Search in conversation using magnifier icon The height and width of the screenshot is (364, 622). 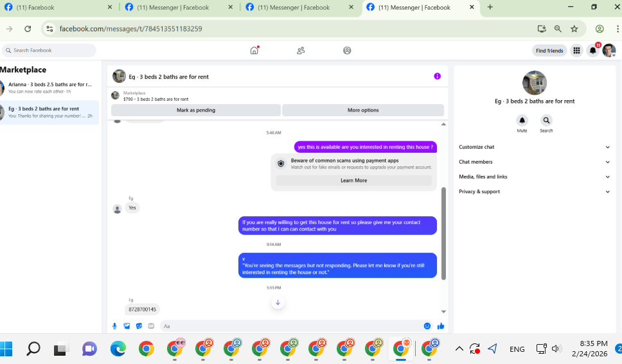point(546,120)
